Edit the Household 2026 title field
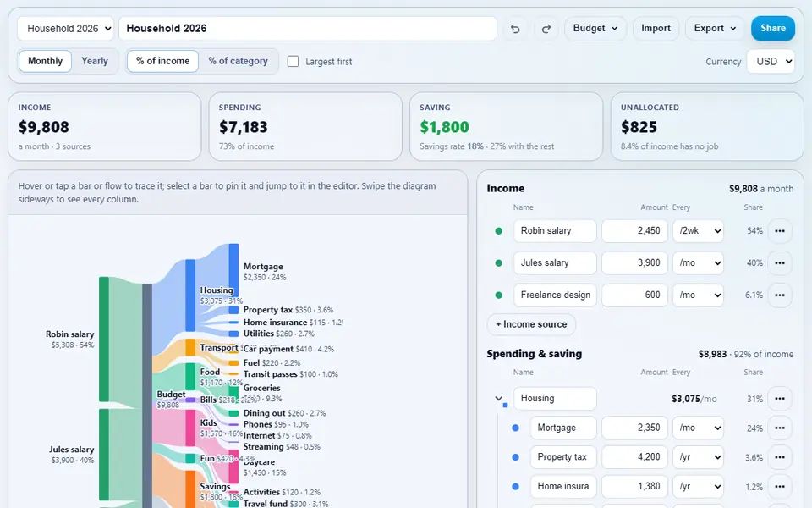812x508 pixels. tap(308, 29)
